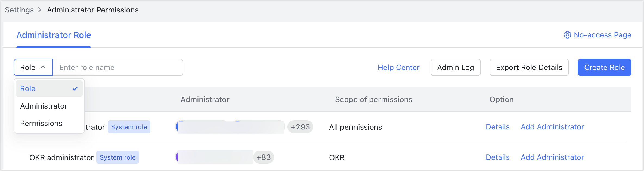Select Permissions from the filter dropdown
The width and height of the screenshot is (644, 171).
tap(41, 123)
